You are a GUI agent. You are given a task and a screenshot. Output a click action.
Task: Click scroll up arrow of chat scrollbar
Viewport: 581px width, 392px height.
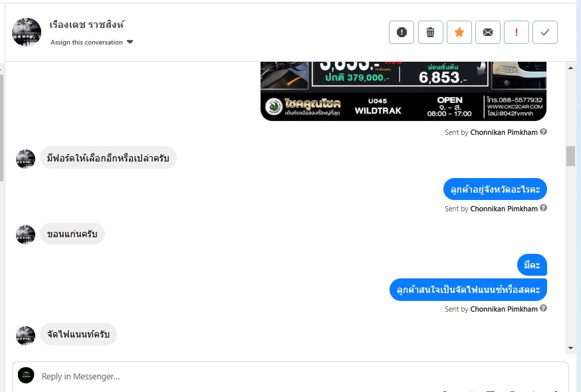pyautogui.click(x=570, y=68)
